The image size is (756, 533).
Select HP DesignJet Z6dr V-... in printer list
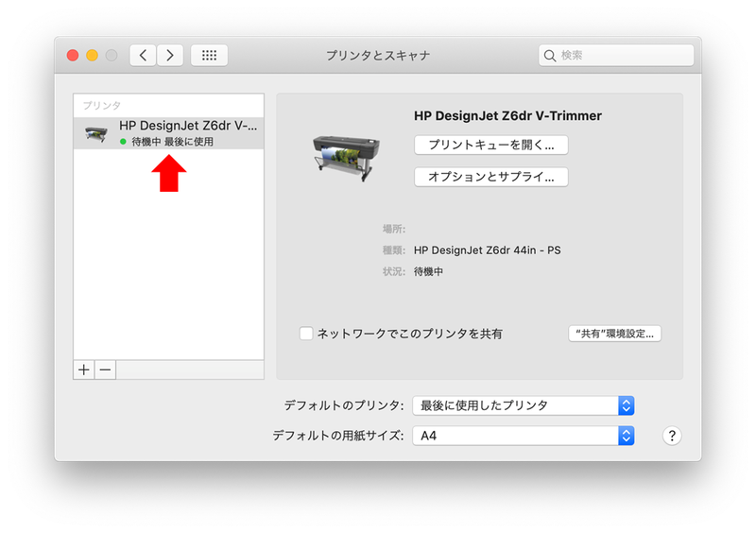click(x=168, y=133)
